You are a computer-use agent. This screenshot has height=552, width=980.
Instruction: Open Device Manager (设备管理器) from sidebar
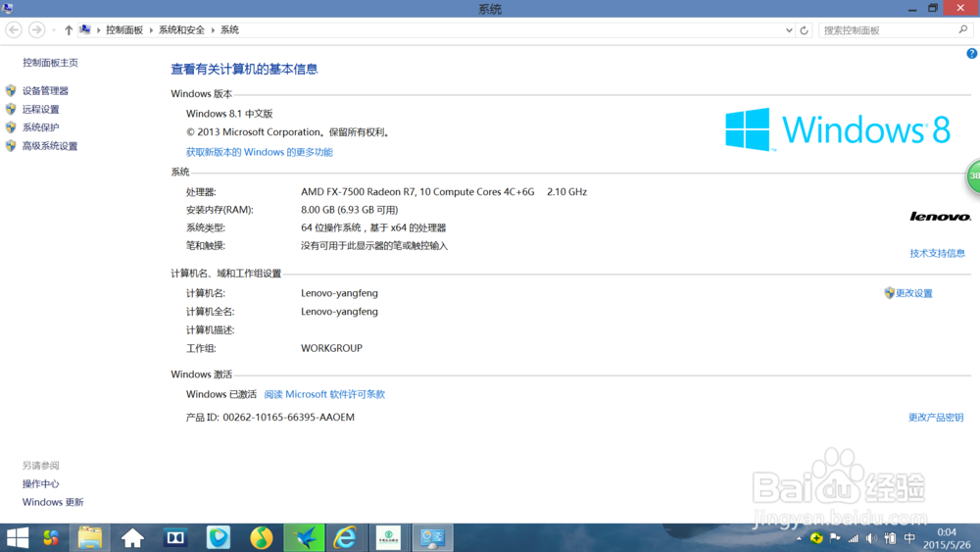[x=45, y=90]
